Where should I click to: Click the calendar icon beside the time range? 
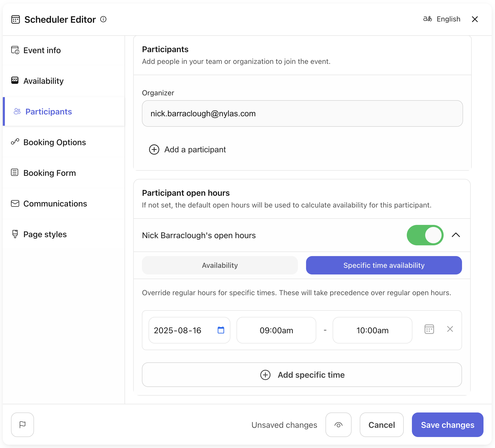[429, 329]
